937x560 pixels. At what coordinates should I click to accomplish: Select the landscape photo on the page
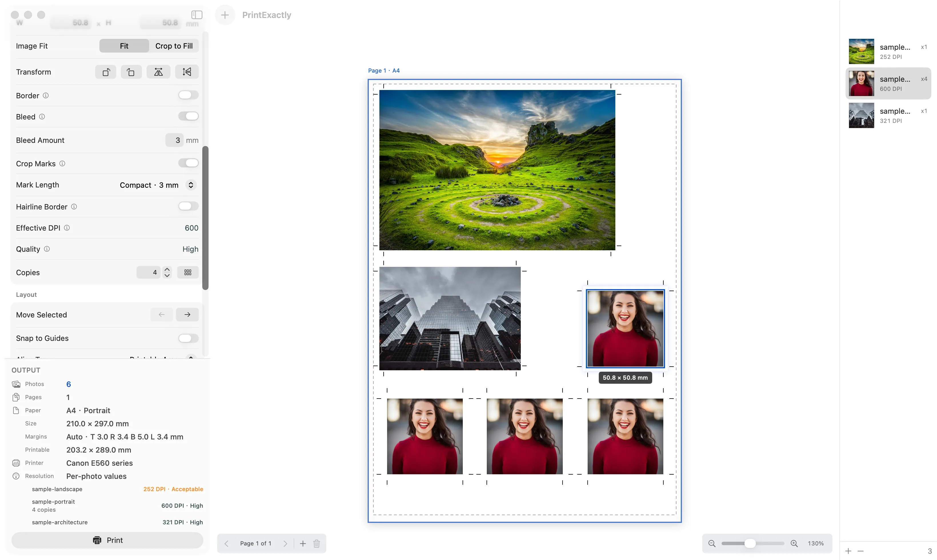[x=497, y=170]
